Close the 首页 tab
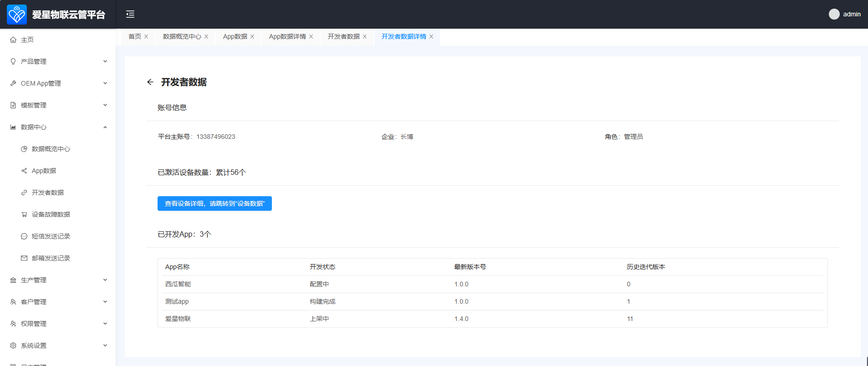 tap(146, 36)
